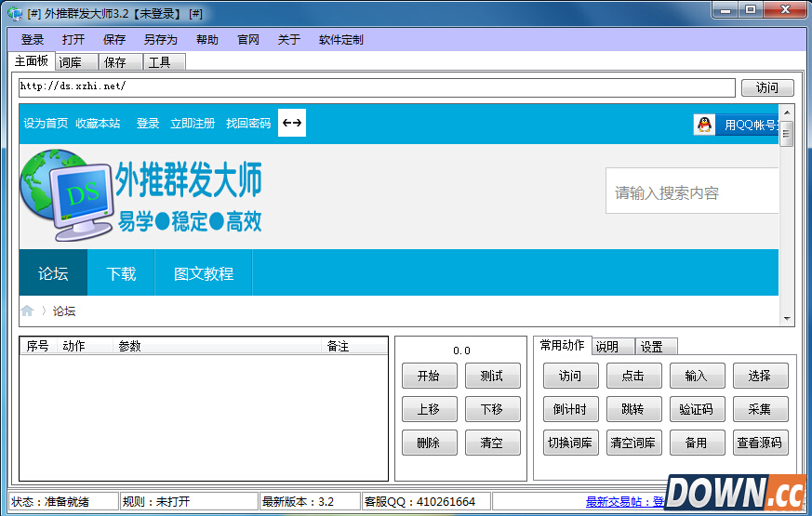The height and width of the screenshot is (516, 812).
Task: Click 软件定制 in the menu bar
Action: point(341,40)
